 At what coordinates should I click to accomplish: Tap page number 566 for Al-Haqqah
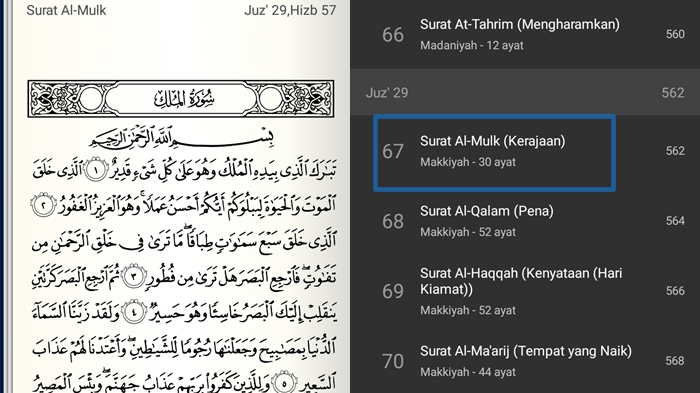[675, 291]
